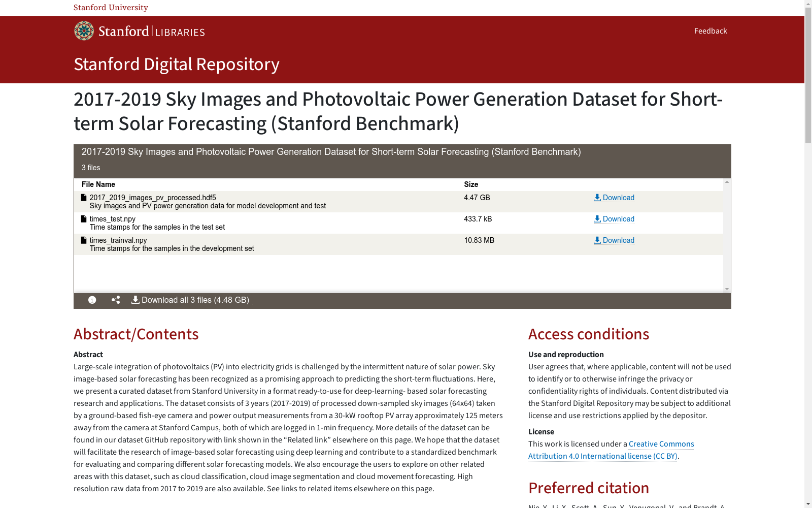Click the dataset title in the viewer header

[x=331, y=152]
